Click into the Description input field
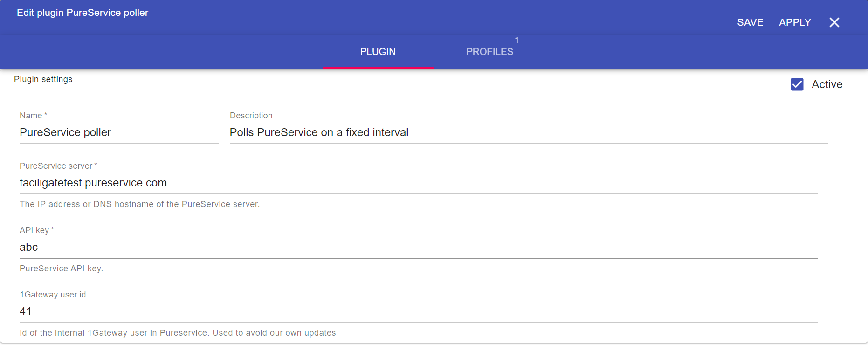868x345 pixels. tap(528, 133)
